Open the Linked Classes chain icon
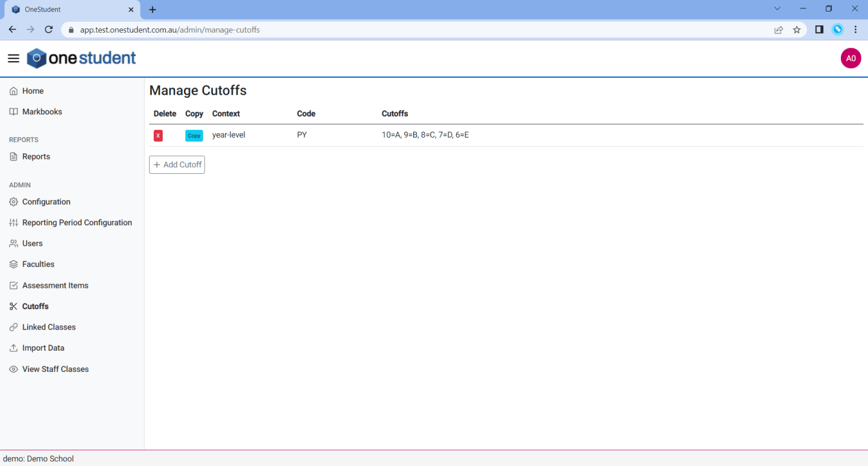 coord(13,327)
